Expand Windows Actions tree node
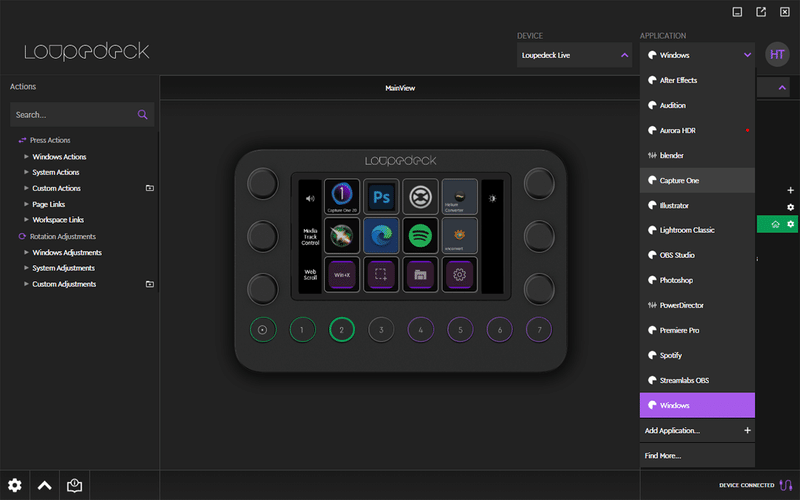The width and height of the screenshot is (800, 500). tap(26, 157)
